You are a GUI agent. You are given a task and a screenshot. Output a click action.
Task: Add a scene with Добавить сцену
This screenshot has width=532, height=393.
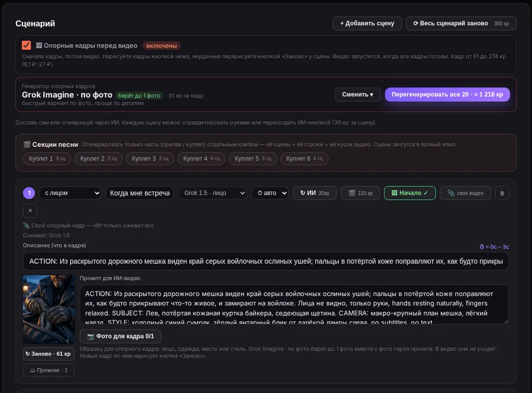click(x=367, y=24)
